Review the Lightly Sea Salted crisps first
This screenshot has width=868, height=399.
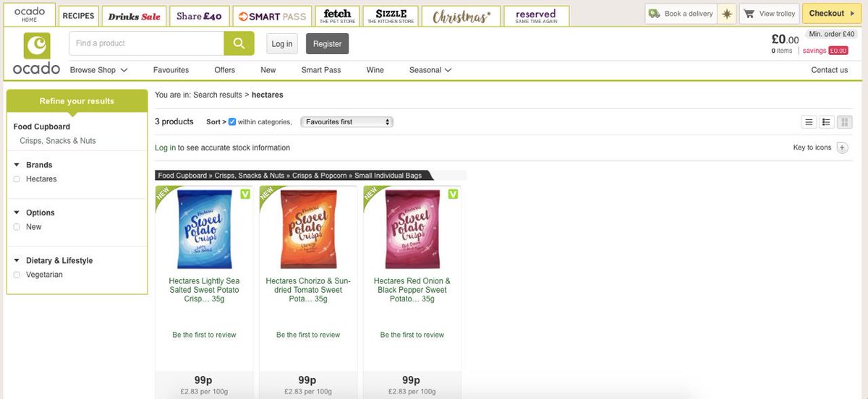click(x=204, y=335)
